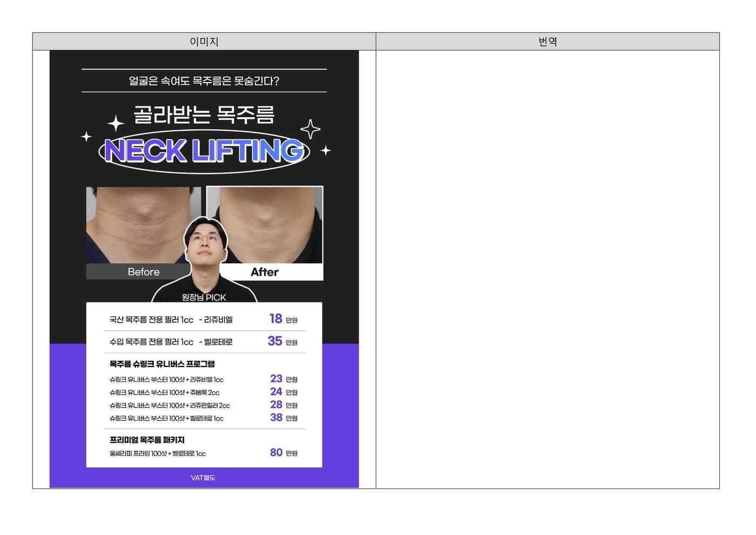The image size is (756, 535).
Task: Click the 골라받는 목주름 title text
Action: click(204, 115)
